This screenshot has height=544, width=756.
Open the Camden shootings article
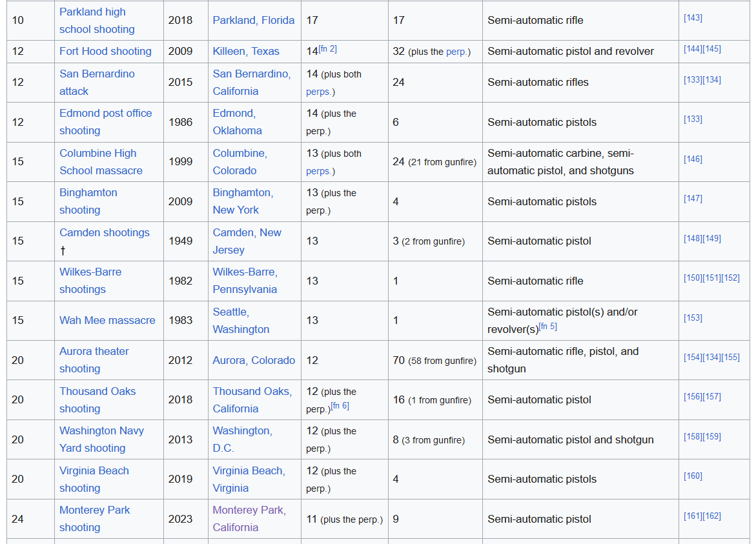(105, 232)
